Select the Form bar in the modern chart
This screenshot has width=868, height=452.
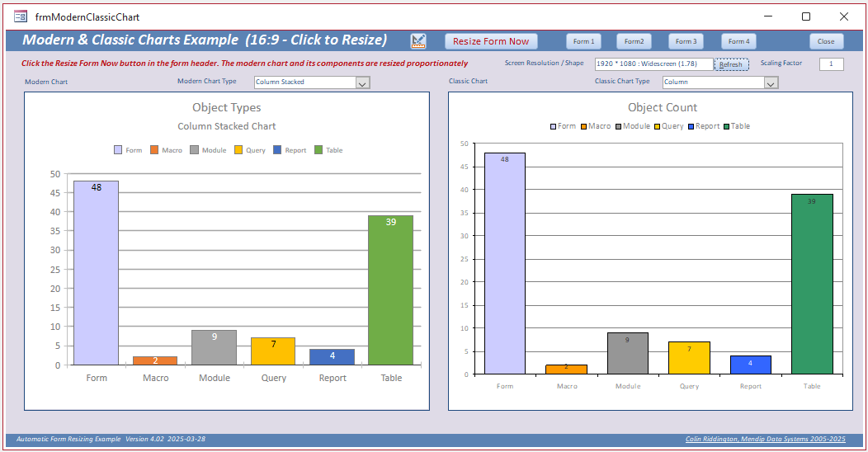click(x=97, y=273)
